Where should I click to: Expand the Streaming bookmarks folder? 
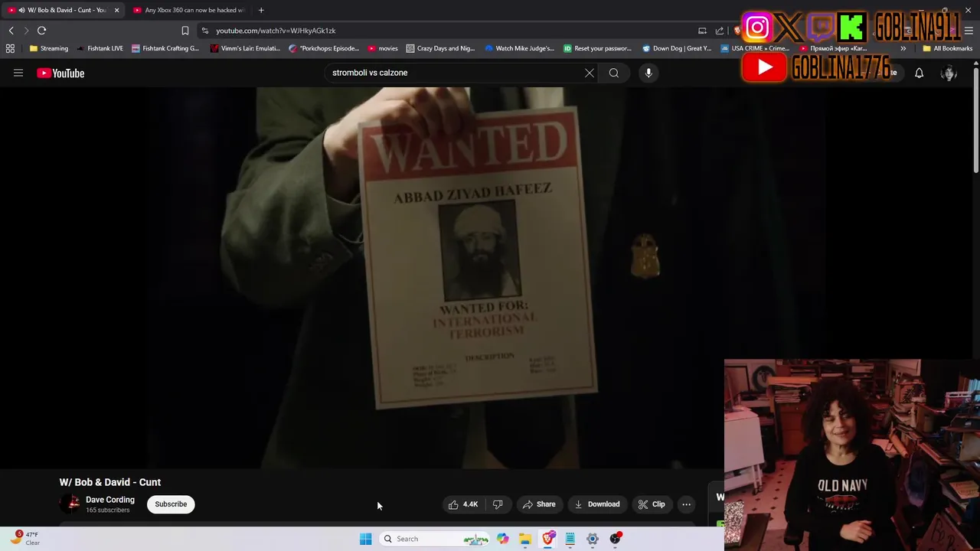point(49,48)
